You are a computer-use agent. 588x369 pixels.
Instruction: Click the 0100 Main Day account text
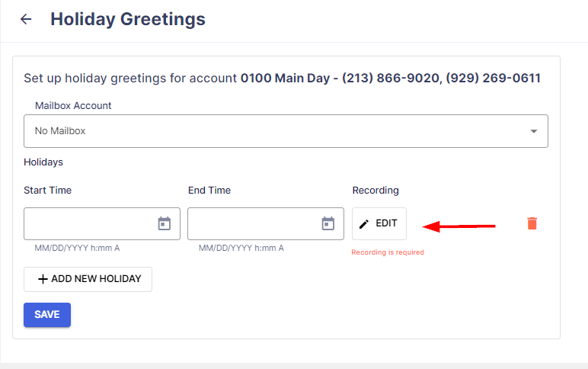click(285, 78)
